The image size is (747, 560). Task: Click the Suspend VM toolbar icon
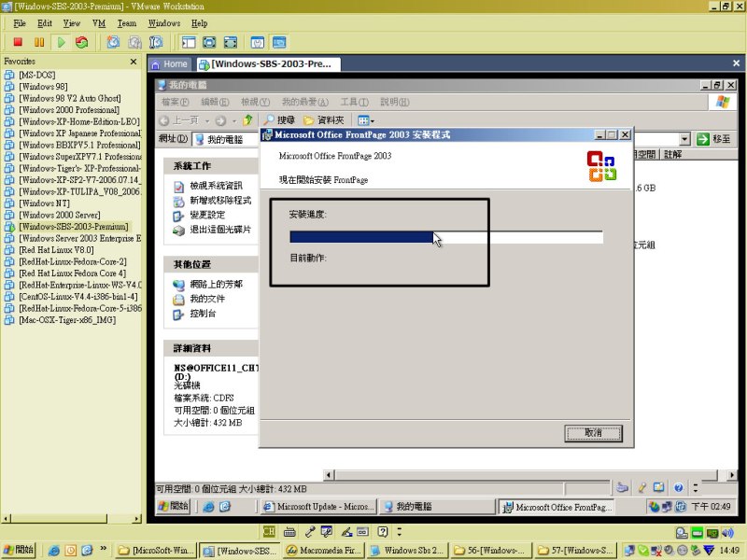(x=39, y=42)
